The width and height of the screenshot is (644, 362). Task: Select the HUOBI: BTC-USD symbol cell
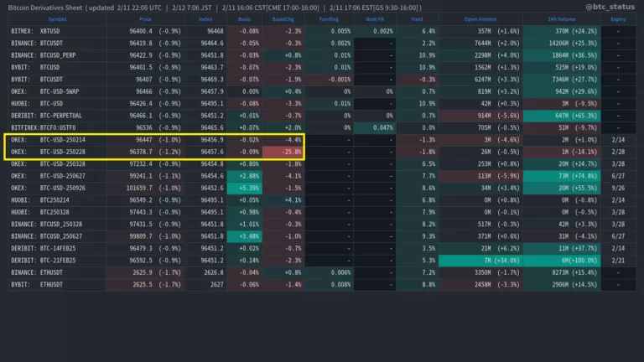[57, 103]
